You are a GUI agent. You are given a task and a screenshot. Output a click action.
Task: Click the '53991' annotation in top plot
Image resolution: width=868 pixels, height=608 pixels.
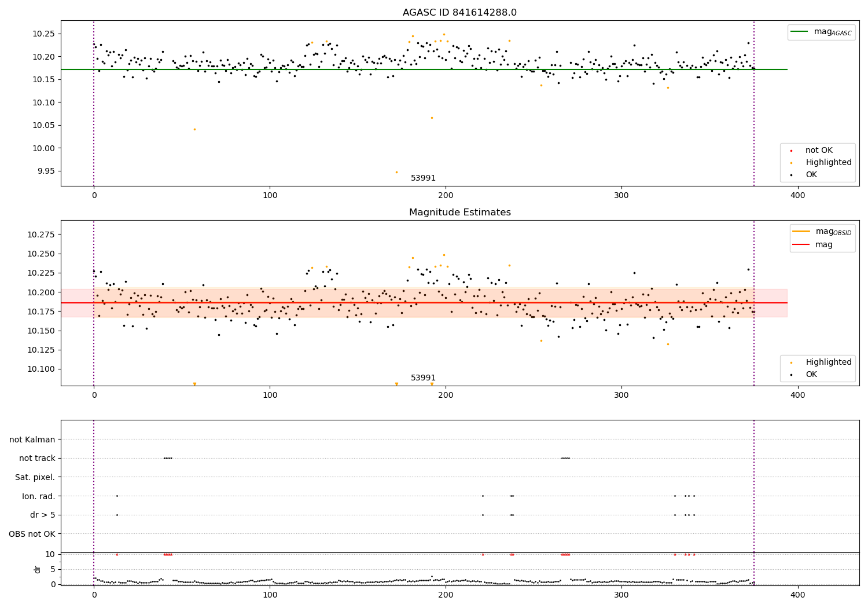pos(423,178)
